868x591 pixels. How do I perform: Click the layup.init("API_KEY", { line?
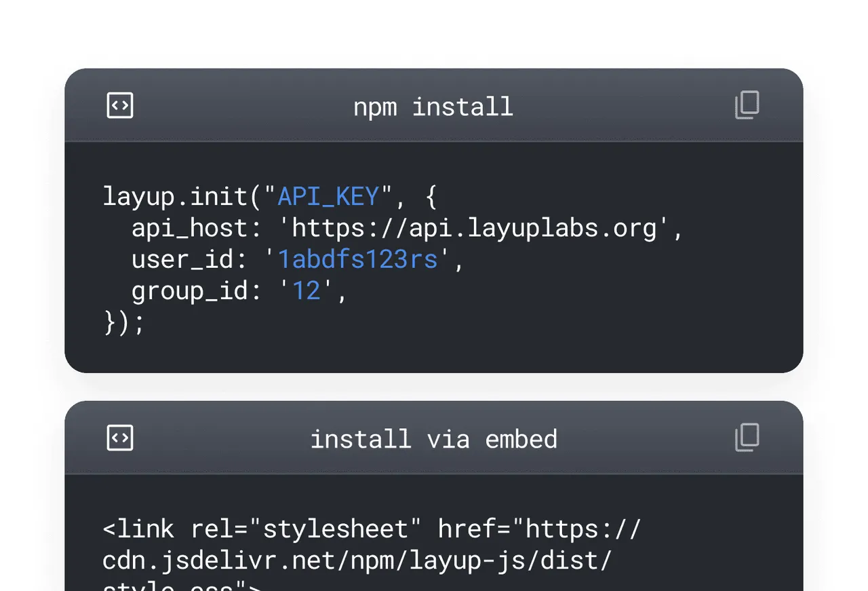pyautogui.click(x=271, y=197)
